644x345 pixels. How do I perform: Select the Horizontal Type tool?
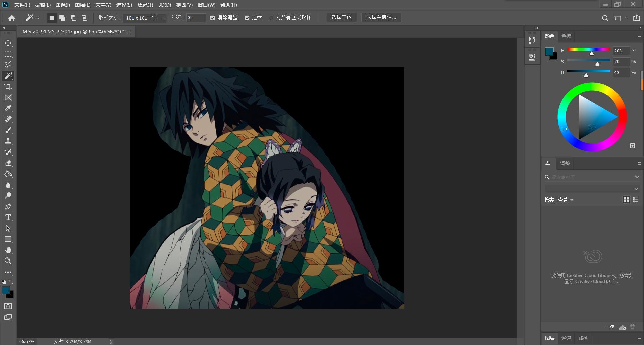point(8,217)
